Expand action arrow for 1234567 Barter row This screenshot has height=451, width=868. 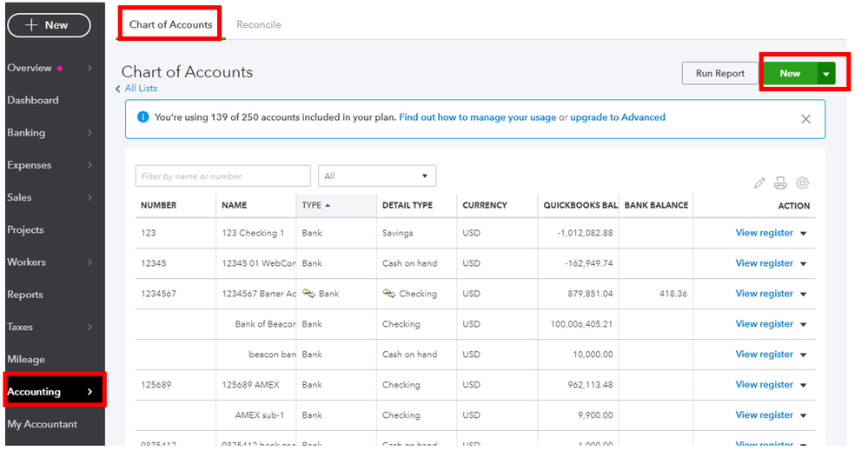coord(803,295)
